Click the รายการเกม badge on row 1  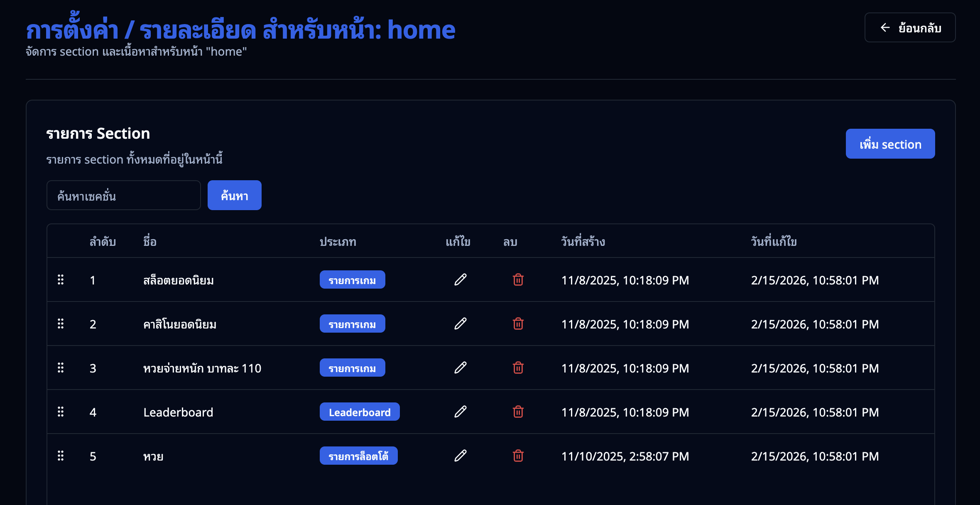pos(352,280)
